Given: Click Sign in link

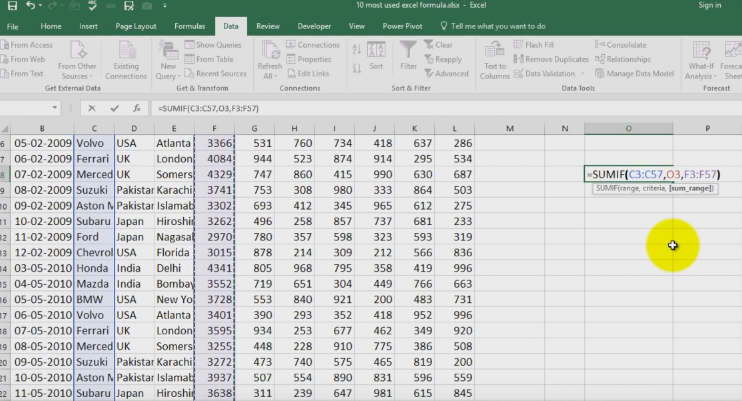Looking at the screenshot, I should pos(710,5).
